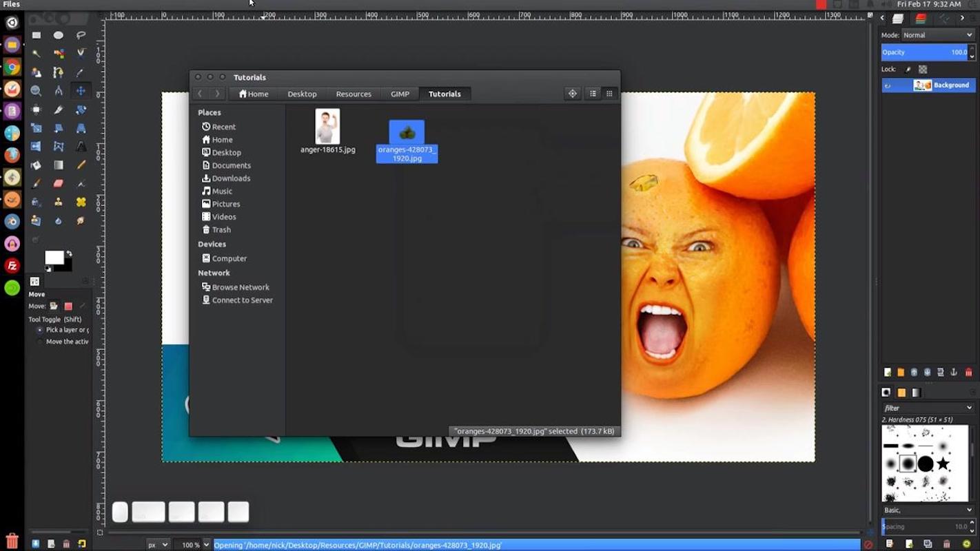Navigate to Resources in the path bar

[x=354, y=94]
